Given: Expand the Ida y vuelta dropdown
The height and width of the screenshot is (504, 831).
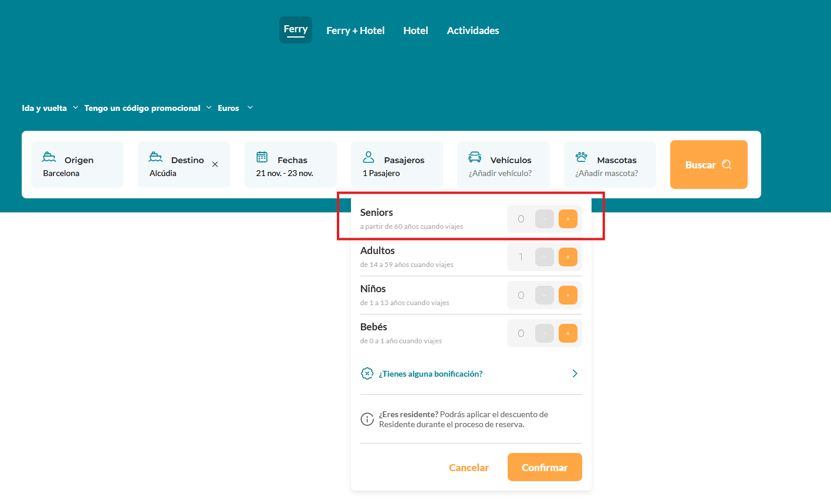Looking at the screenshot, I should [50, 108].
